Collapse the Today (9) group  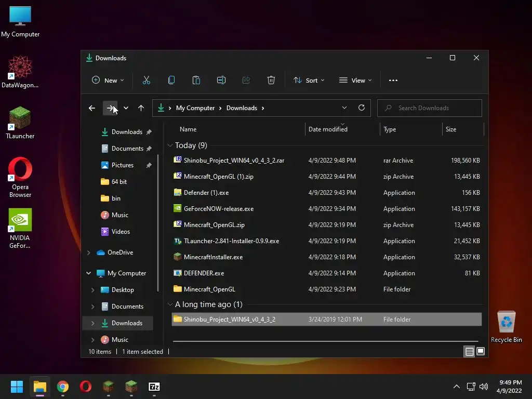[x=170, y=145]
